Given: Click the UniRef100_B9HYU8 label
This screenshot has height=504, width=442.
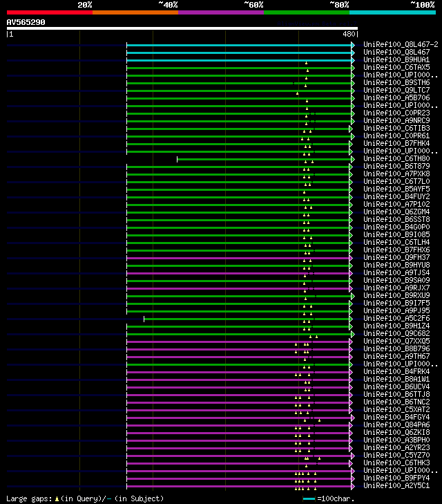Looking at the screenshot, I should click(x=396, y=265).
